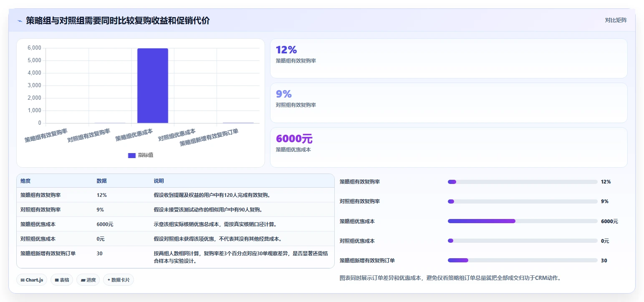Click the 策略组优惠成本 progress bar
Screen dimensions: 644x302
click(523, 221)
